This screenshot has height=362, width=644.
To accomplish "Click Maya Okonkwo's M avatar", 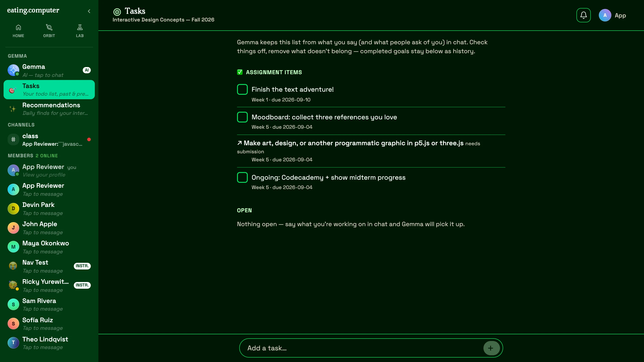I will (13, 247).
